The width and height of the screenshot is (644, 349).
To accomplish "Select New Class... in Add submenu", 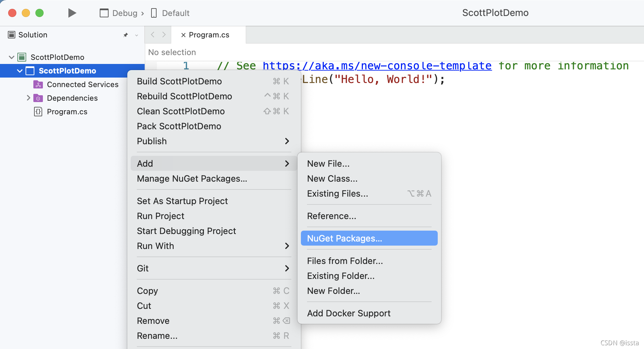I will [x=369, y=179].
